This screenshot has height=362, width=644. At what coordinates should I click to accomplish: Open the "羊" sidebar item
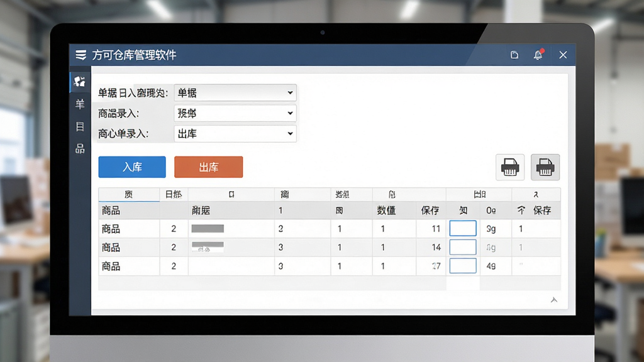(x=80, y=104)
